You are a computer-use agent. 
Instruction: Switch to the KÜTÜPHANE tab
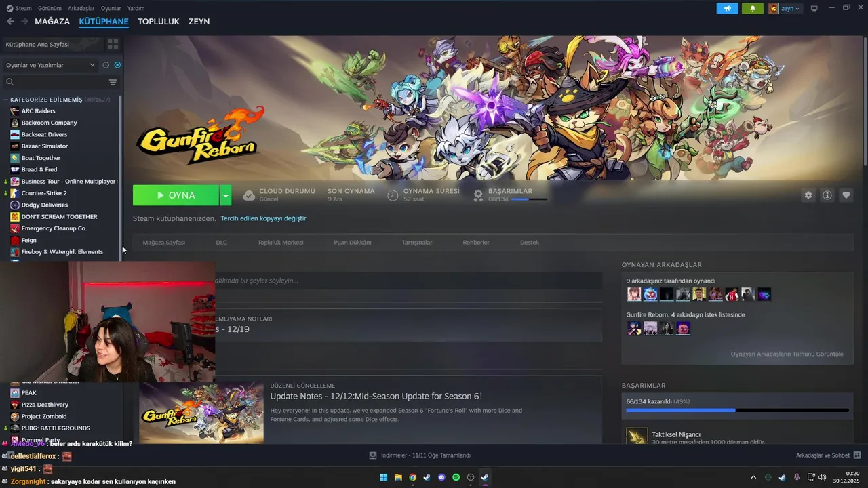(104, 22)
